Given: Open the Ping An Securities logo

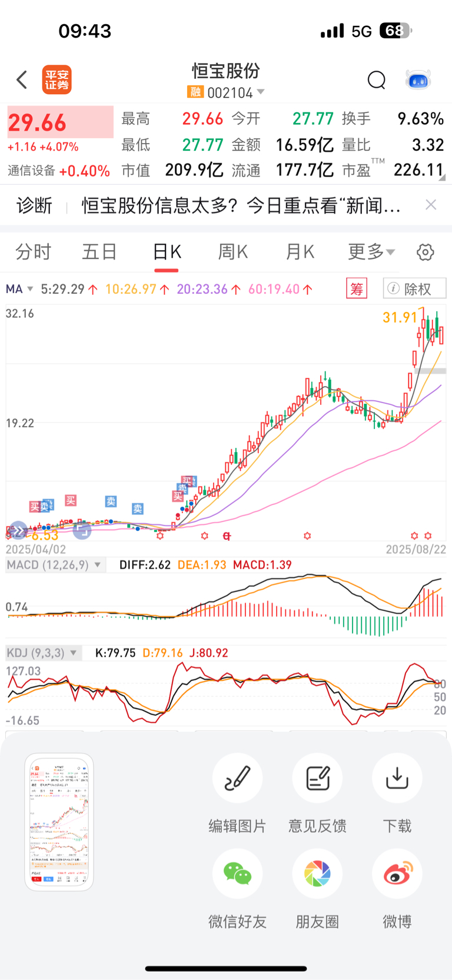Looking at the screenshot, I should pos(57,80).
